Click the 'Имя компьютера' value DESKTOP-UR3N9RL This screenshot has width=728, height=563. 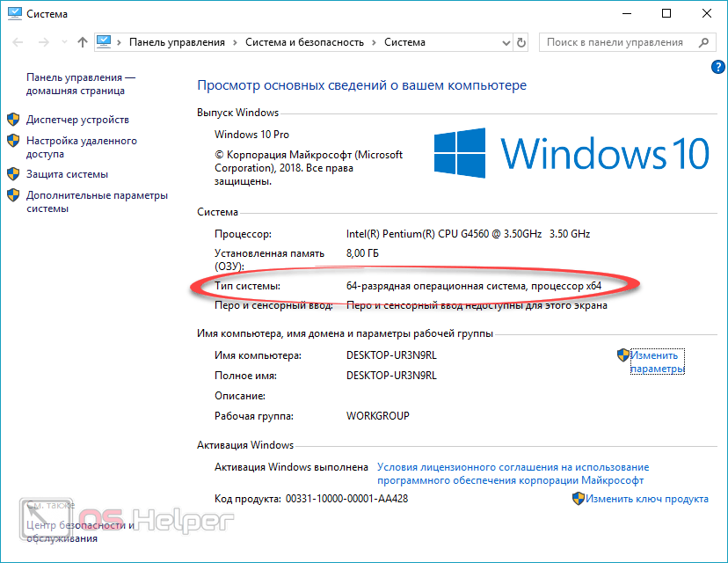[391, 355]
